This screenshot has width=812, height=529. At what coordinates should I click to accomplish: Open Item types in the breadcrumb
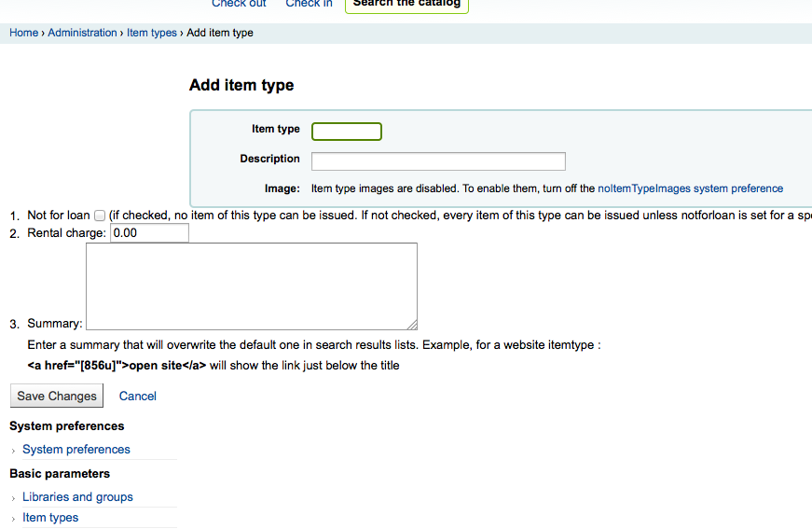click(151, 33)
